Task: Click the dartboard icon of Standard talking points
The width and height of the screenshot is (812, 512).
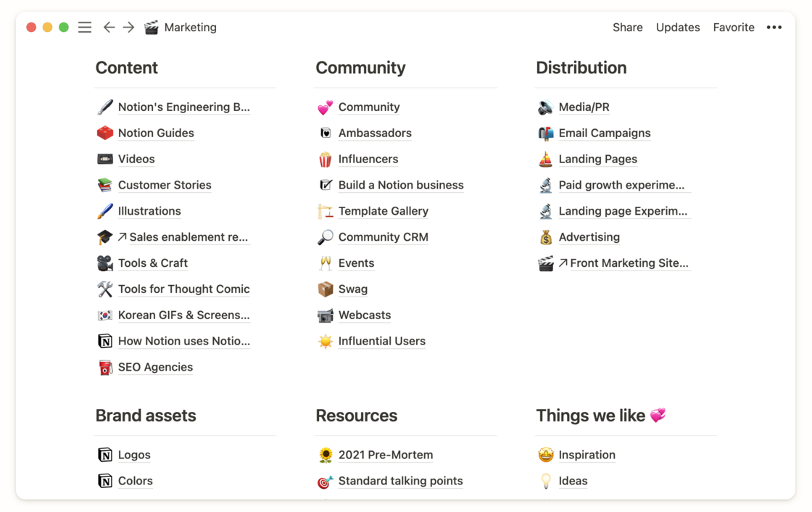Action: coord(326,482)
